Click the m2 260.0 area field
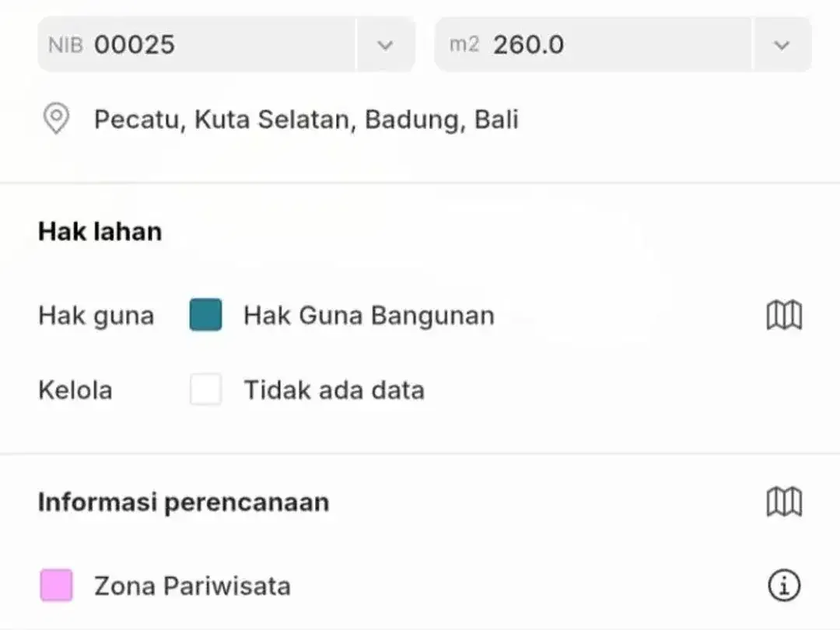This screenshot has height=630, width=840. tap(593, 44)
